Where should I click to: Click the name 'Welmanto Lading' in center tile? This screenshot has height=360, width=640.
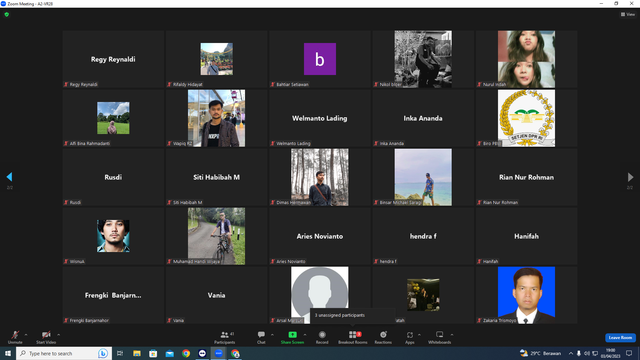(x=320, y=118)
